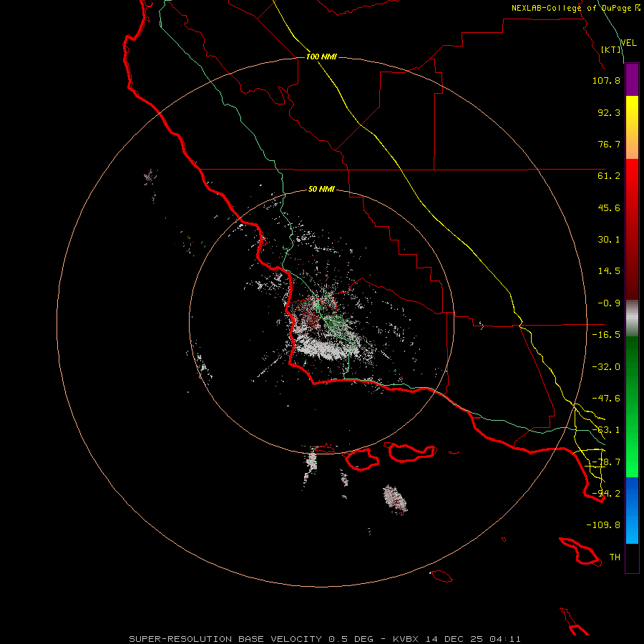Screen dimensions: 644x644
Task: Click the VEL legend title
Action: (628, 43)
